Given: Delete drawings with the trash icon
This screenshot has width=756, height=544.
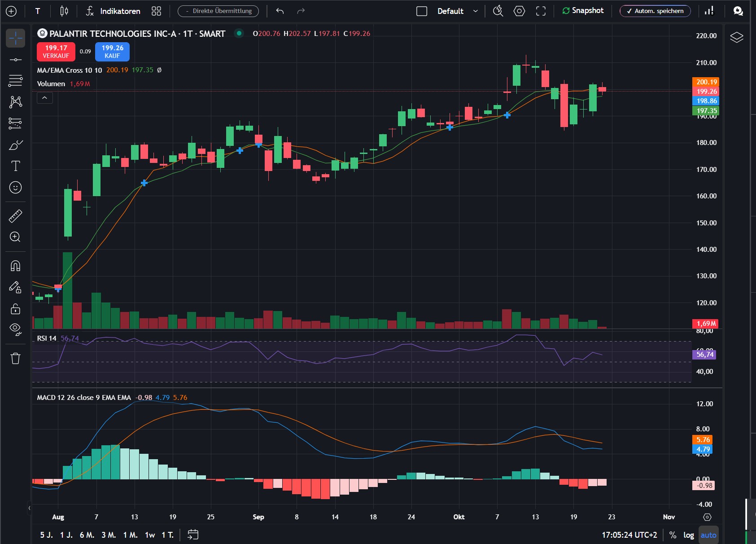Looking at the screenshot, I should click(15, 358).
